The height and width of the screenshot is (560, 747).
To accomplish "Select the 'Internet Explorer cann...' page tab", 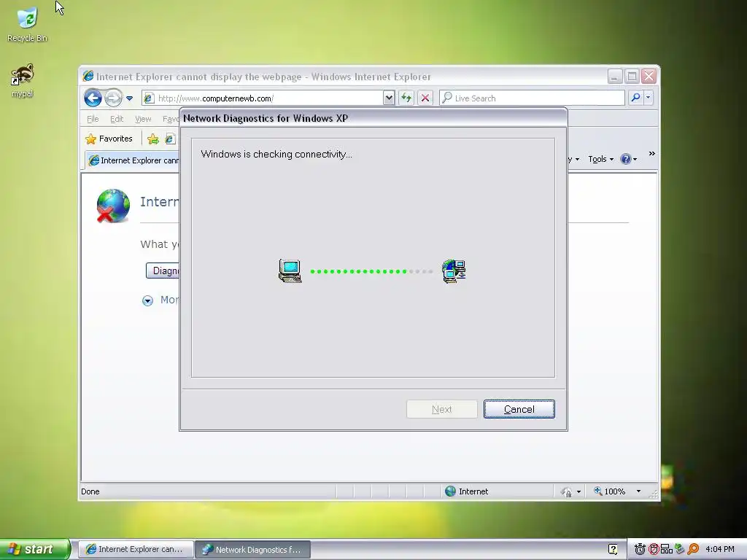I will pos(133,160).
